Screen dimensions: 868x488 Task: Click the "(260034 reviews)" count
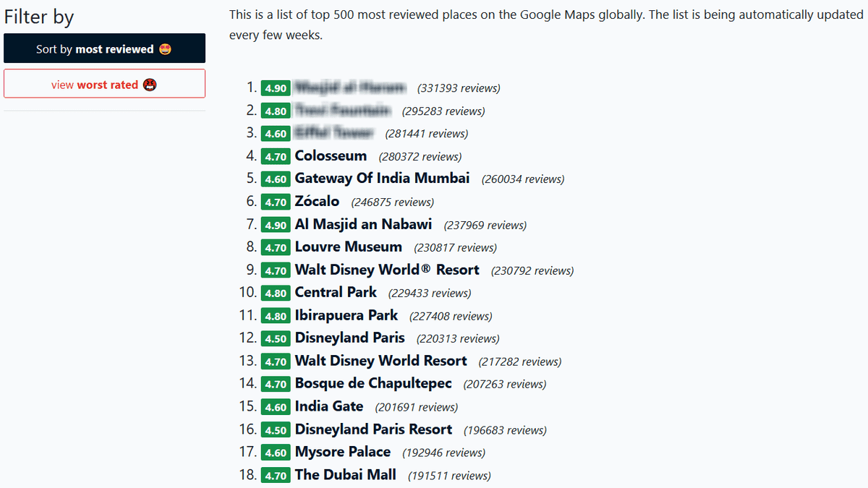[x=523, y=179]
